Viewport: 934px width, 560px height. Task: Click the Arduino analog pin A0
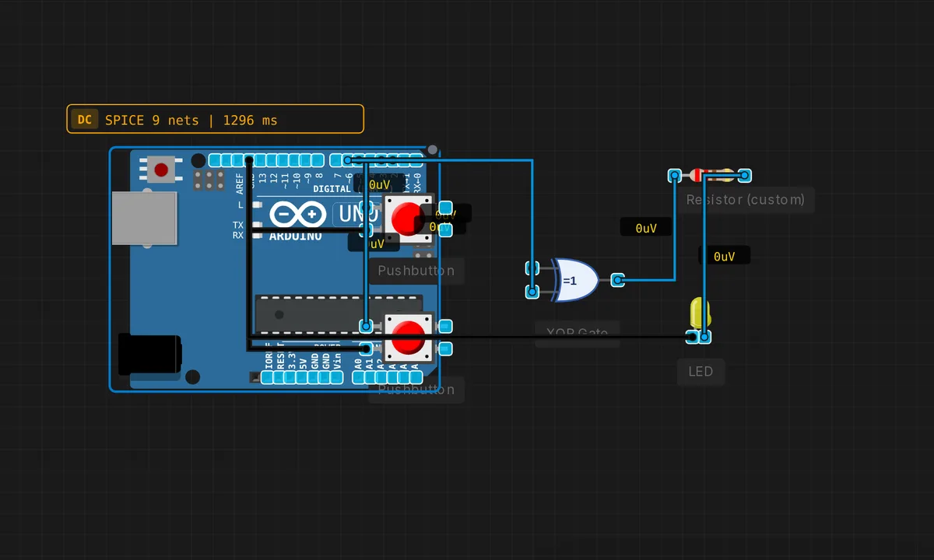[358, 378]
